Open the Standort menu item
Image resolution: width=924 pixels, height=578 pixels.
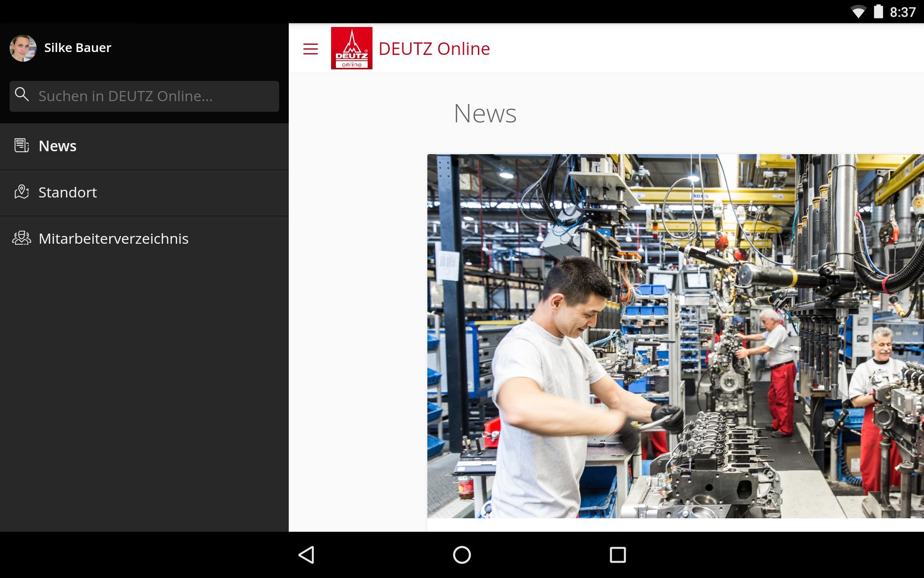144,193
